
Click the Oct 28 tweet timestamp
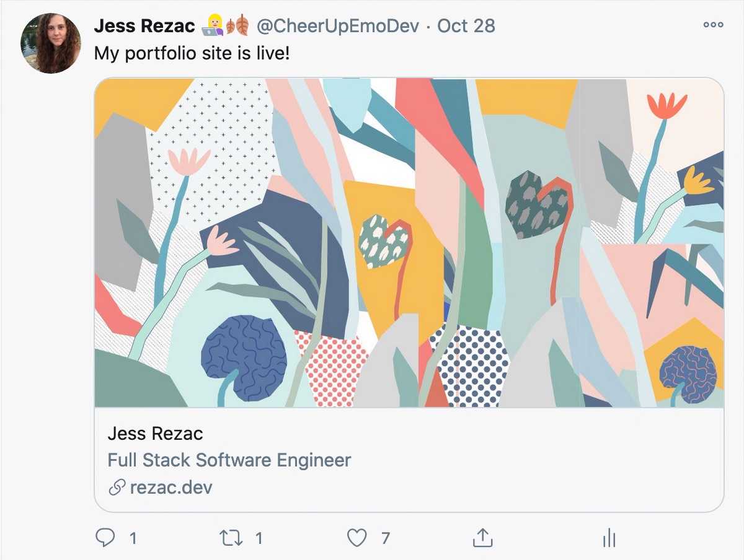pyautogui.click(x=466, y=26)
